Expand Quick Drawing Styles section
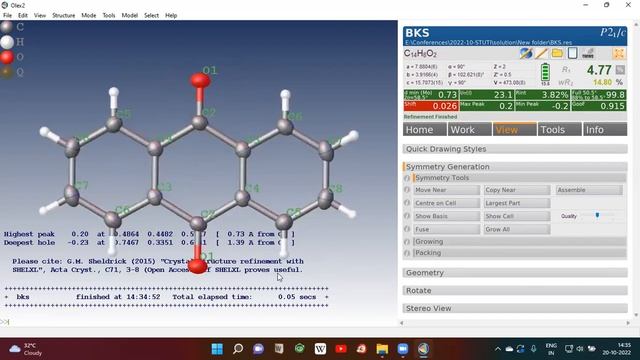The image size is (640, 360). click(x=515, y=149)
